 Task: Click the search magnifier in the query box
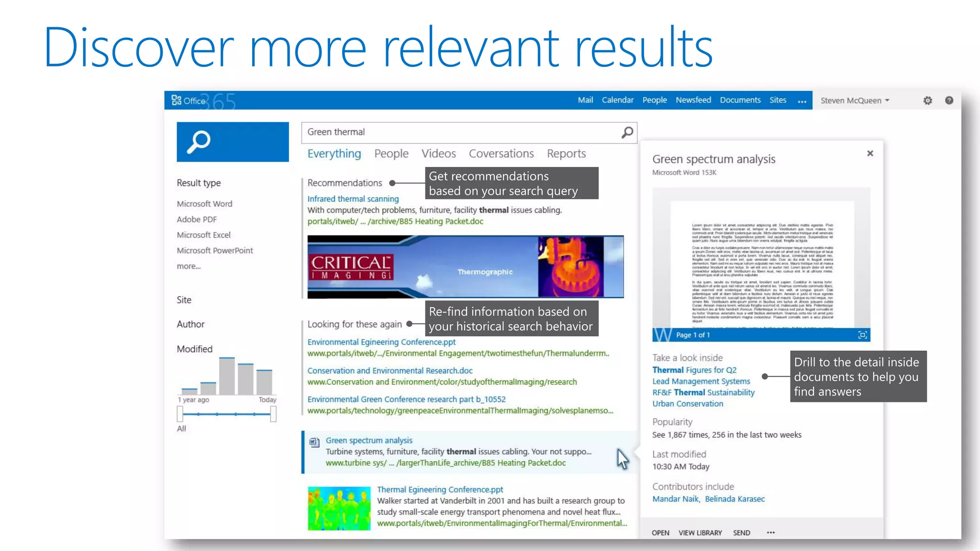[627, 132]
